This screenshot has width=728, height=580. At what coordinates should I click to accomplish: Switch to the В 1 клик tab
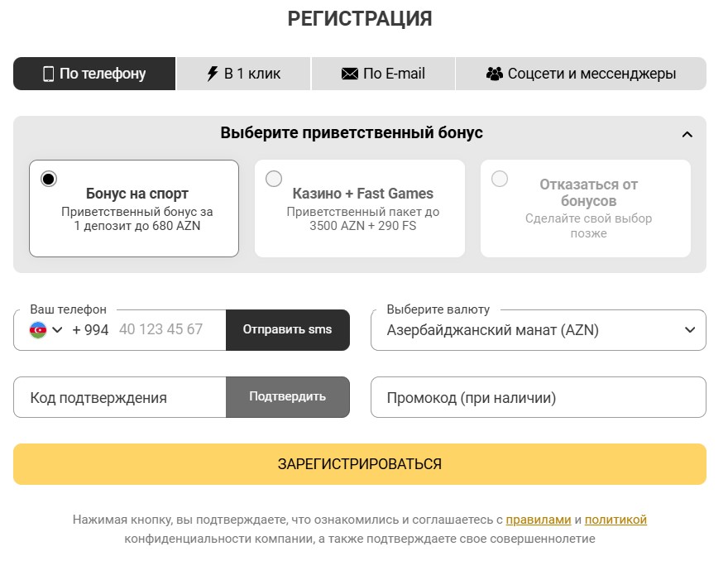243,73
